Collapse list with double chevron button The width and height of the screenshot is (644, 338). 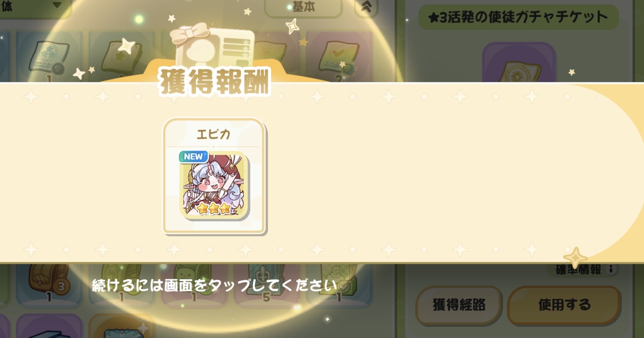click(366, 7)
